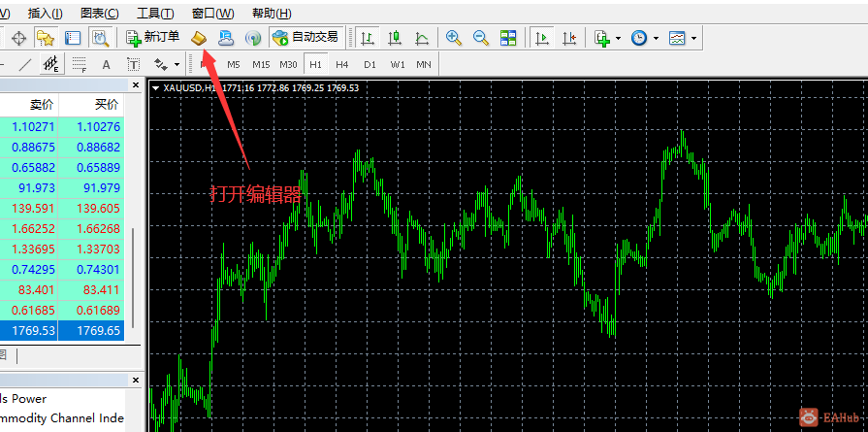868x432 pixels.
Task: Expand the arrows objects dropdown
Action: [x=177, y=65]
